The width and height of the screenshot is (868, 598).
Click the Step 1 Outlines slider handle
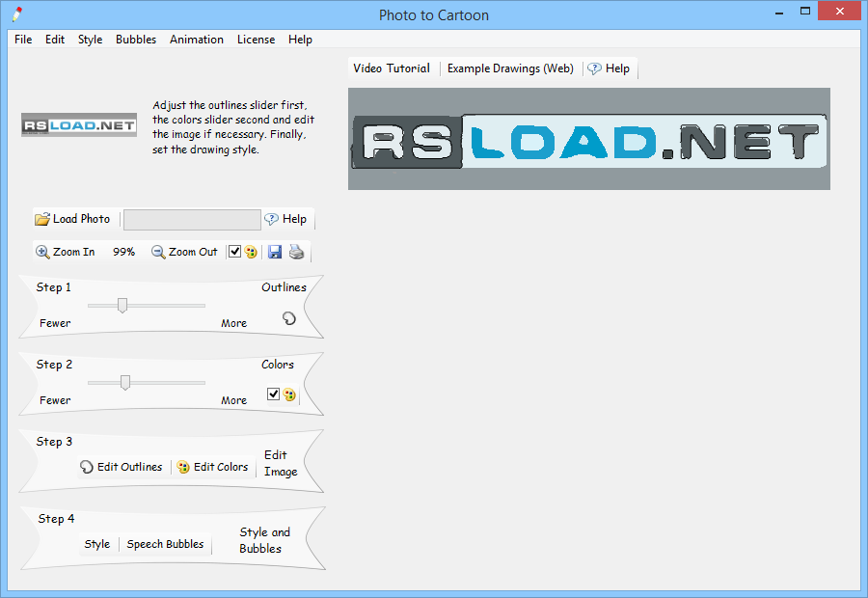pos(122,305)
